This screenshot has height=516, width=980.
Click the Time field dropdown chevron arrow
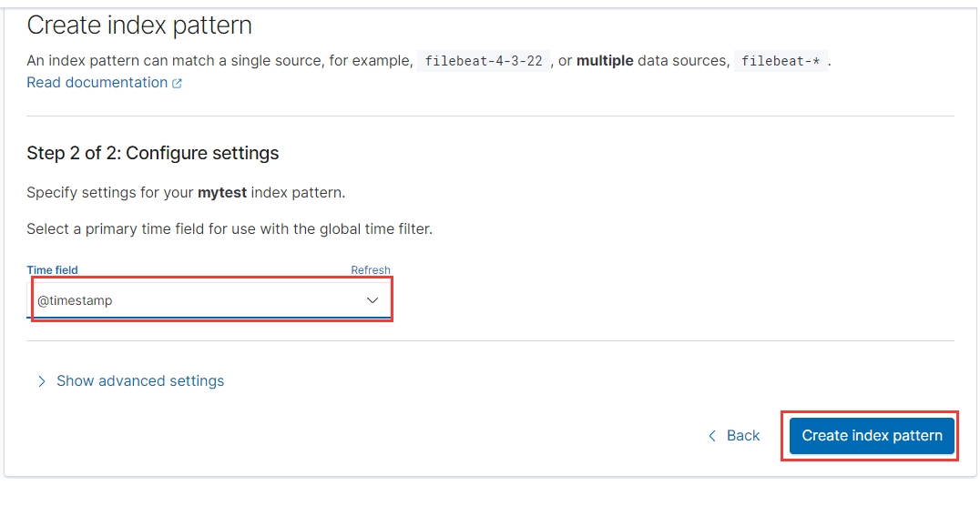(x=373, y=300)
